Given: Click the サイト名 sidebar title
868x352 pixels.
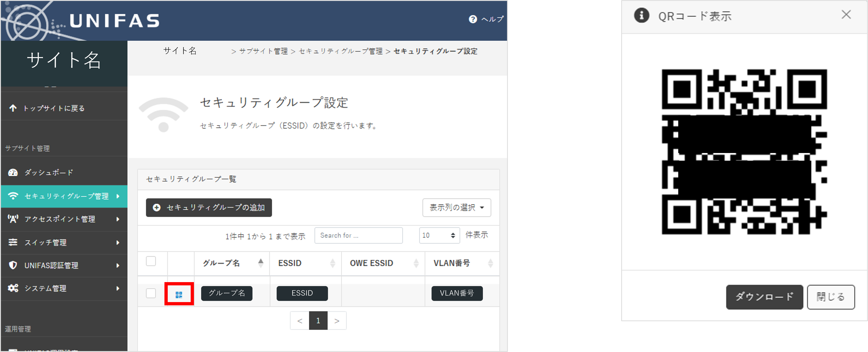Looking at the screenshot, I should [64, 60].
